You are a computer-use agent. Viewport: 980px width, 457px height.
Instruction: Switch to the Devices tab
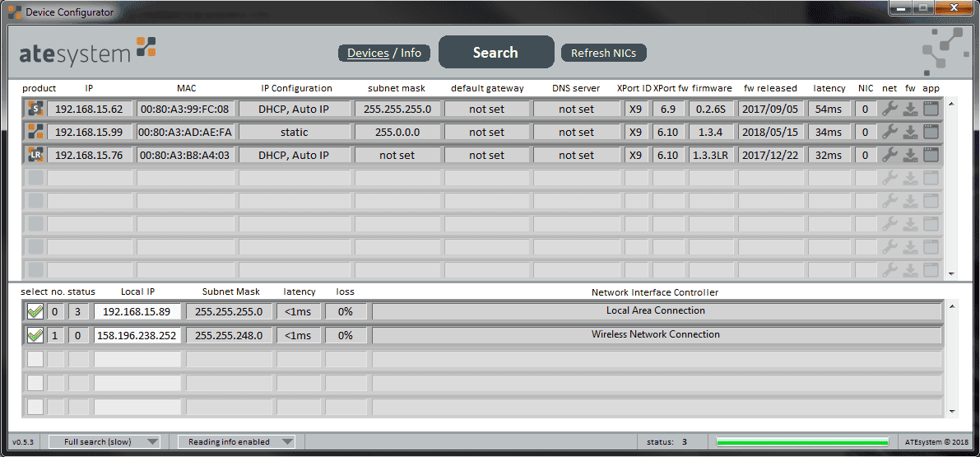(x=368, y=54)
